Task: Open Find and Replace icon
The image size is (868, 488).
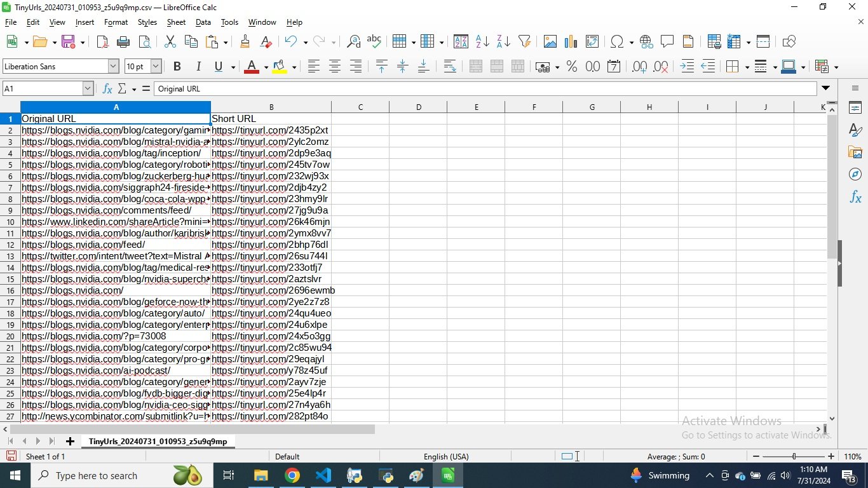Action: coord(353,41)
